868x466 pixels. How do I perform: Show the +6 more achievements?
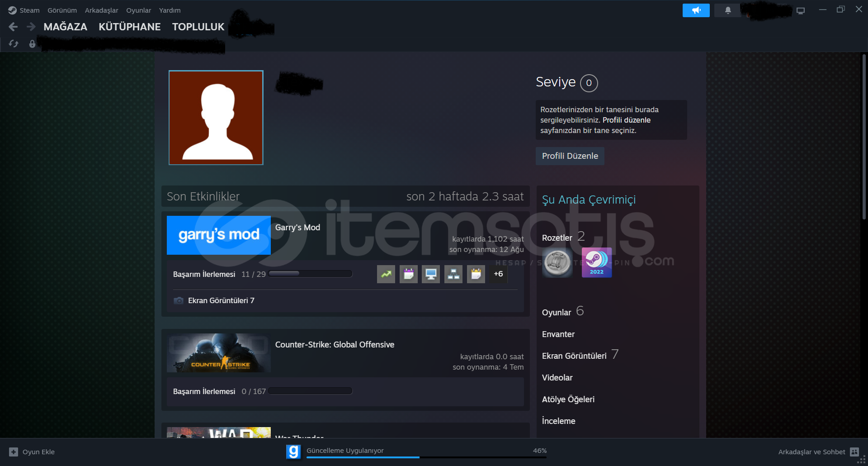[x=498, y=274]
